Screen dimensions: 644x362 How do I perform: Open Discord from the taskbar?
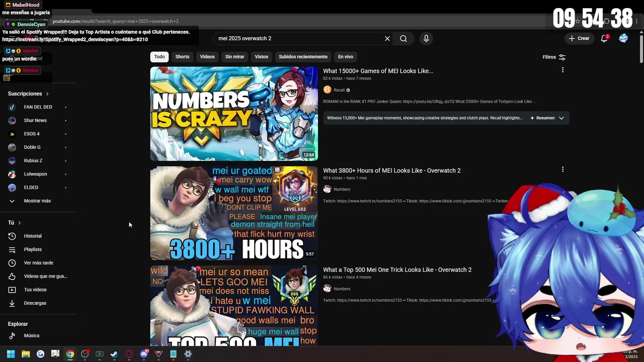click(x=144, y=354)
